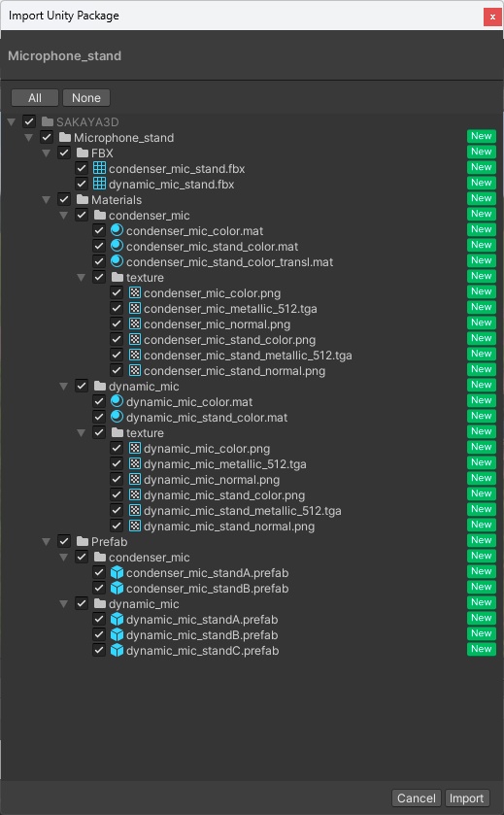Click the prefab cube icon for condenser_mic_standA.prefab
This screenshot has width=504, height=815.
click(117, 572)
